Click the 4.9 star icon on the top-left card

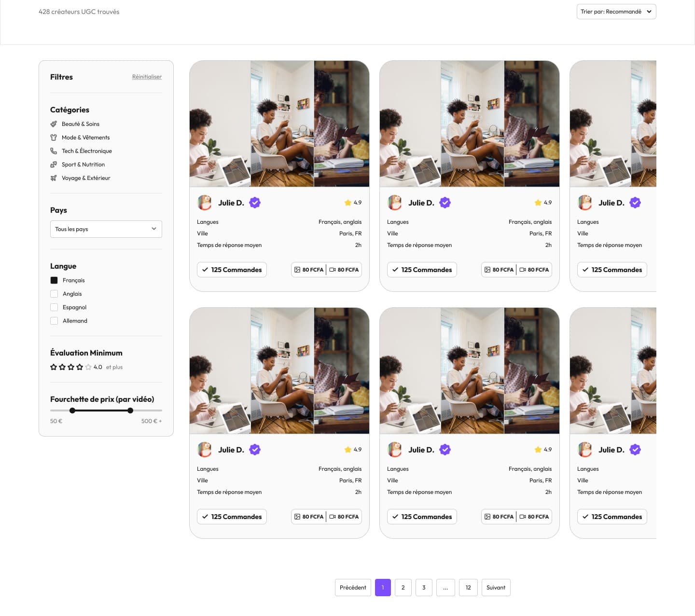(347, 203)
